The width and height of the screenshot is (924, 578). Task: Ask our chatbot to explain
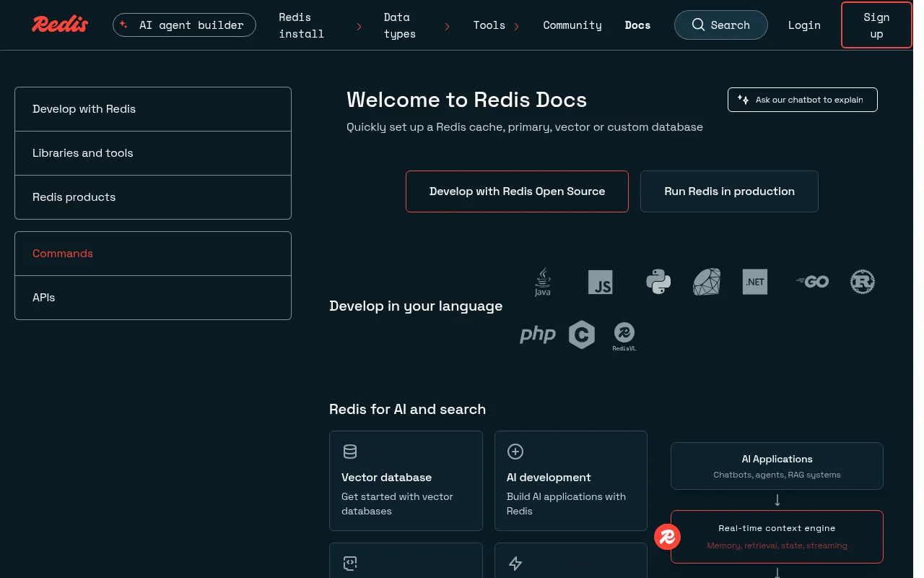point(803,100)
